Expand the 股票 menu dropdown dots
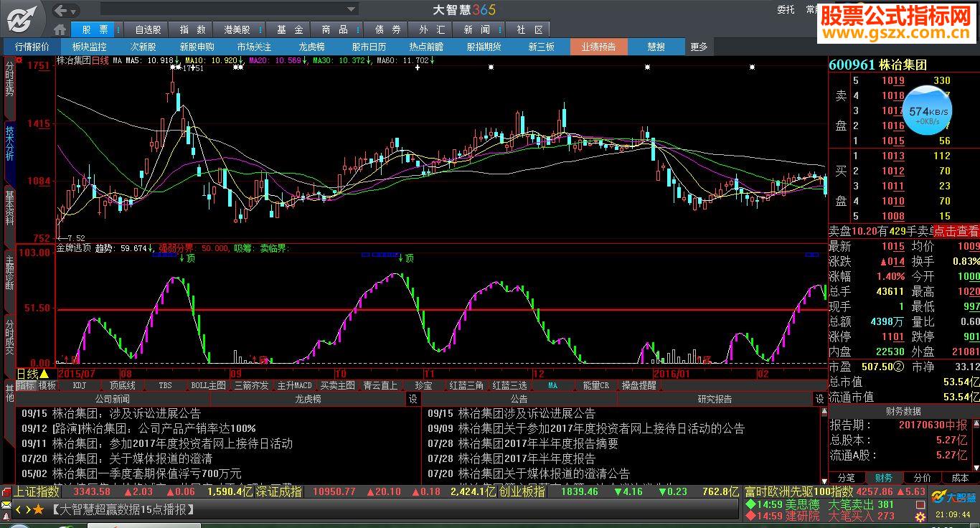Image resolution: width=980 pixels, height=528 pixels. click(118, 29)
